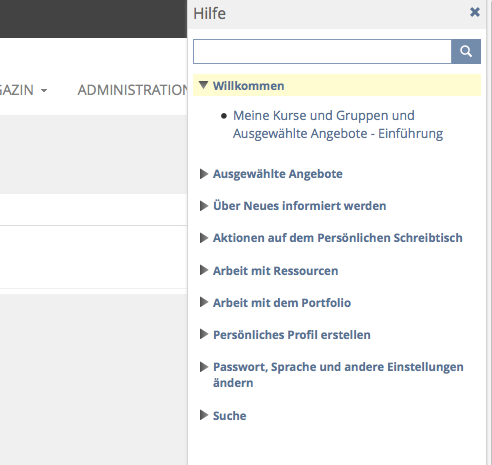492x465 pixels.
Task: Close the Hilfe panel with the X
Action: point(475,12)
